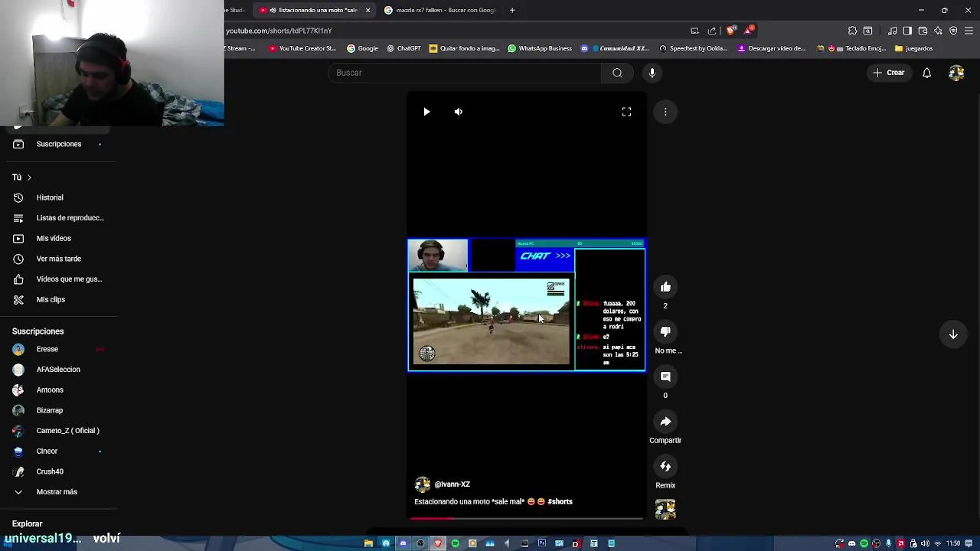Open the Speedtest by Ookla bookmark
The height and width of the screenshot is (551, 980).
[693, 48]
